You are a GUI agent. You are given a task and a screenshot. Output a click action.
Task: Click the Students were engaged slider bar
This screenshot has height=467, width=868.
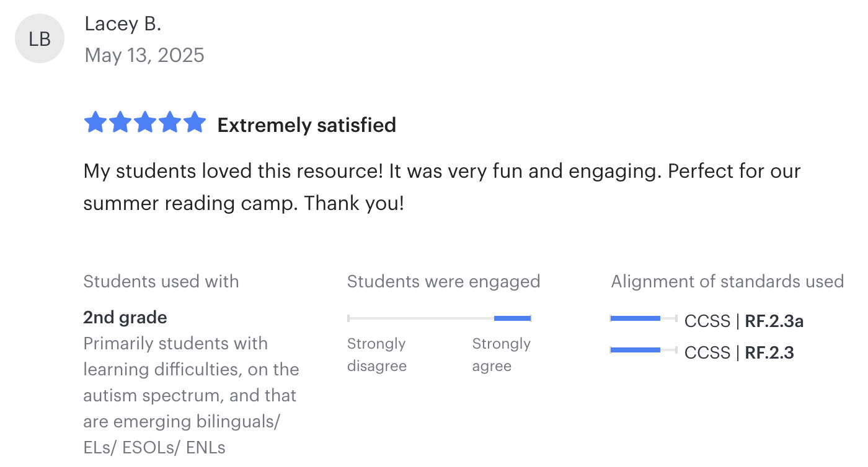click(440, 318)
